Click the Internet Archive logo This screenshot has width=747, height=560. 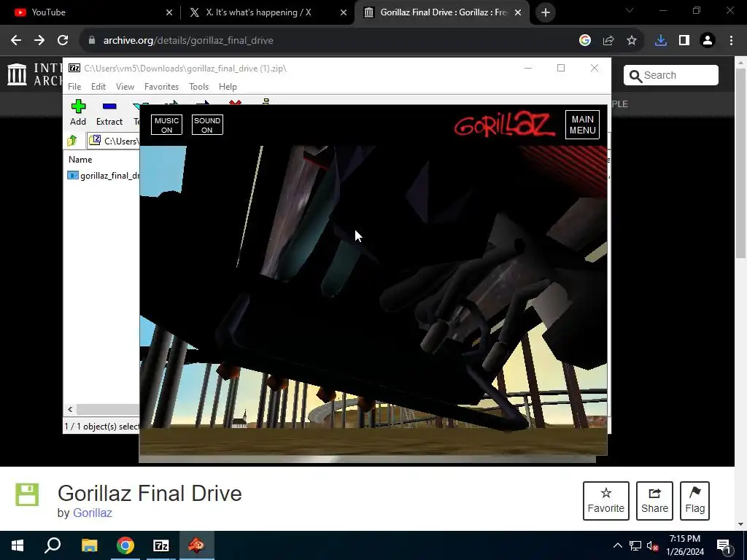(34, 75)
